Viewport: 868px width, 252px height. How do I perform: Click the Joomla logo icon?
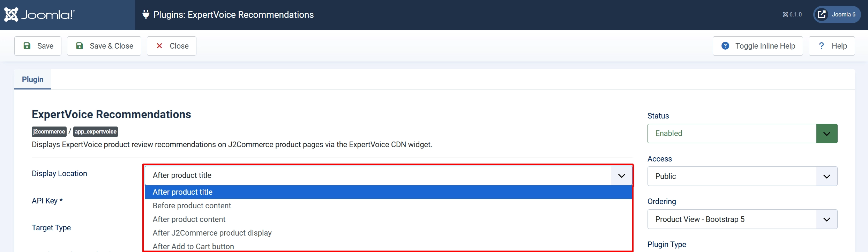[x=11, y=15]
